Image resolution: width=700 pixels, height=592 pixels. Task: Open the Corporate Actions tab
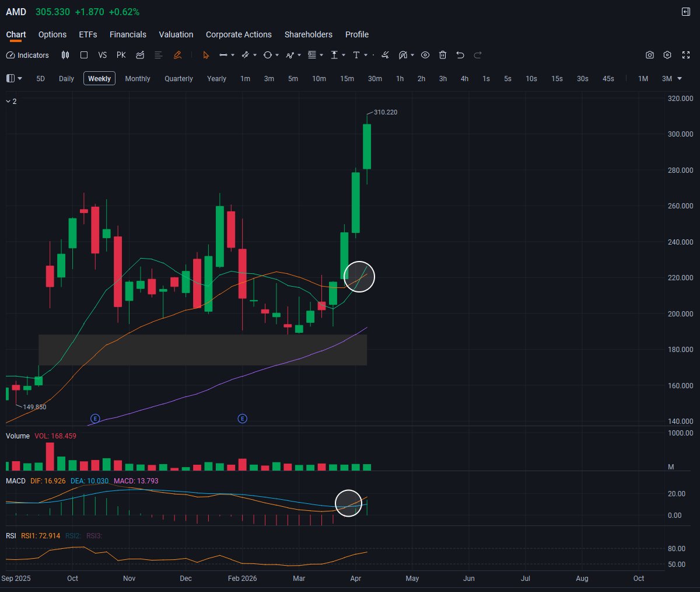(x=239, y=34)
